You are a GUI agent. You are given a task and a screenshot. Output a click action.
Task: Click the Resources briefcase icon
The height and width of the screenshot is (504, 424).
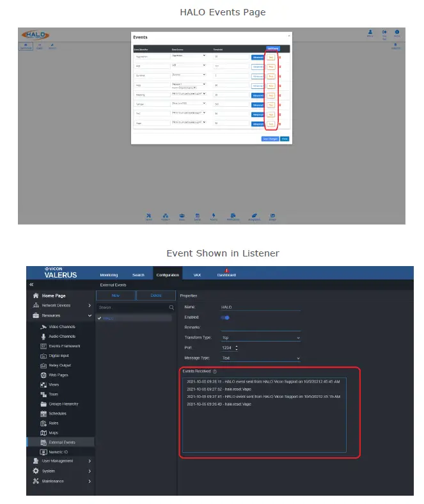point(36,316)
